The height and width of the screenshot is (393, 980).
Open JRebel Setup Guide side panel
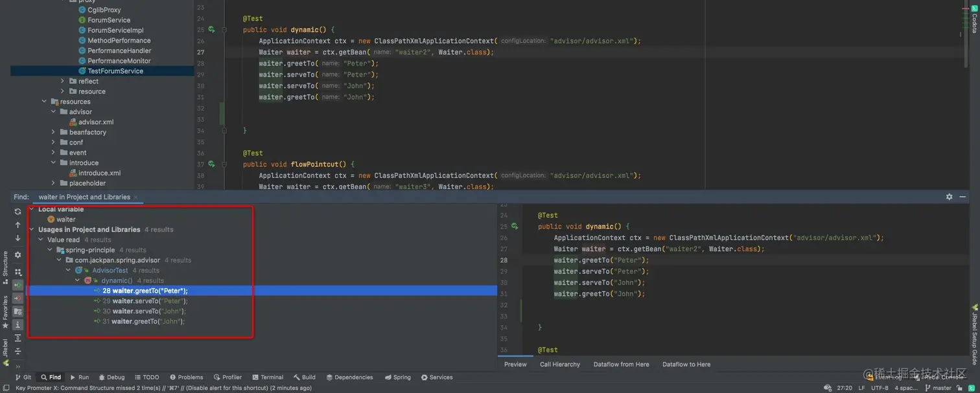[974, 334]
